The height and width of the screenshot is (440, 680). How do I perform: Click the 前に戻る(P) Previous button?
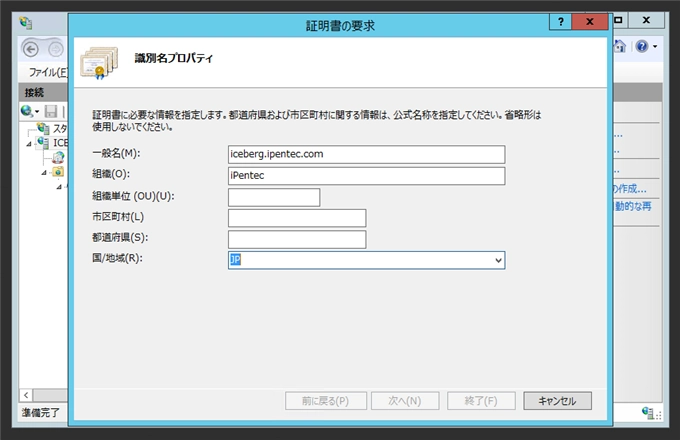tap(326, 401)
